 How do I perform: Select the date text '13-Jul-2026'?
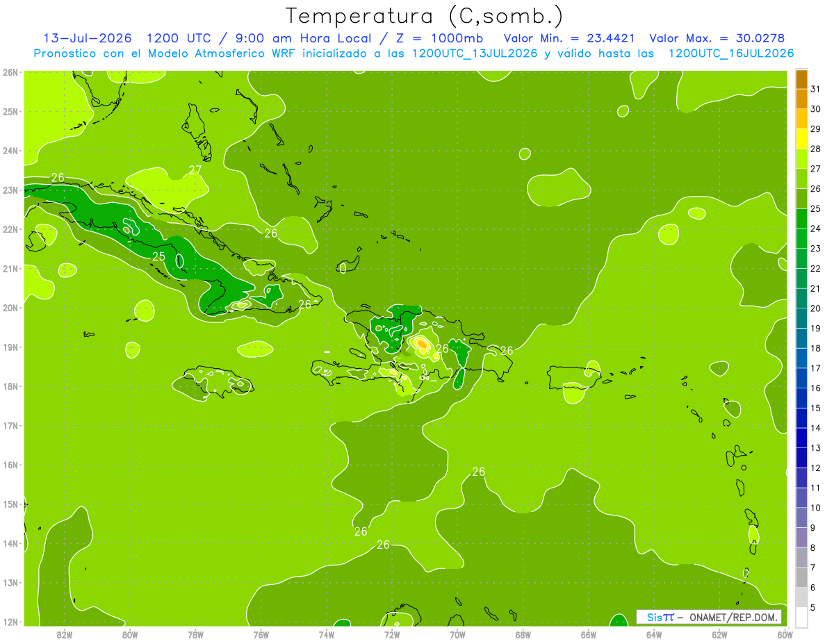tap(88, 38)
